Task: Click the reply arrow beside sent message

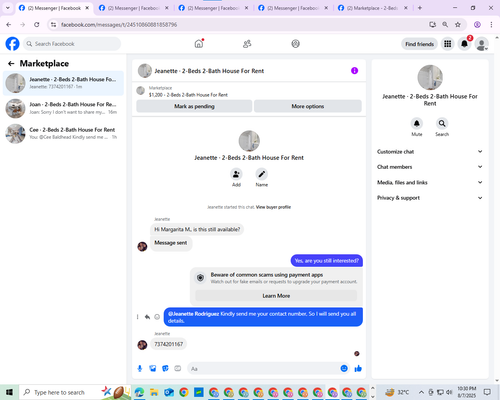Action: click(x=147, y=317)
